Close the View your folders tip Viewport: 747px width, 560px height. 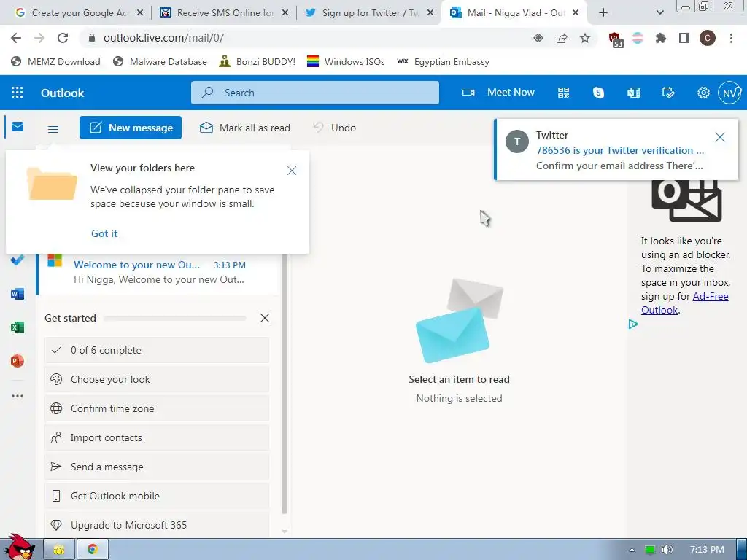292,171
